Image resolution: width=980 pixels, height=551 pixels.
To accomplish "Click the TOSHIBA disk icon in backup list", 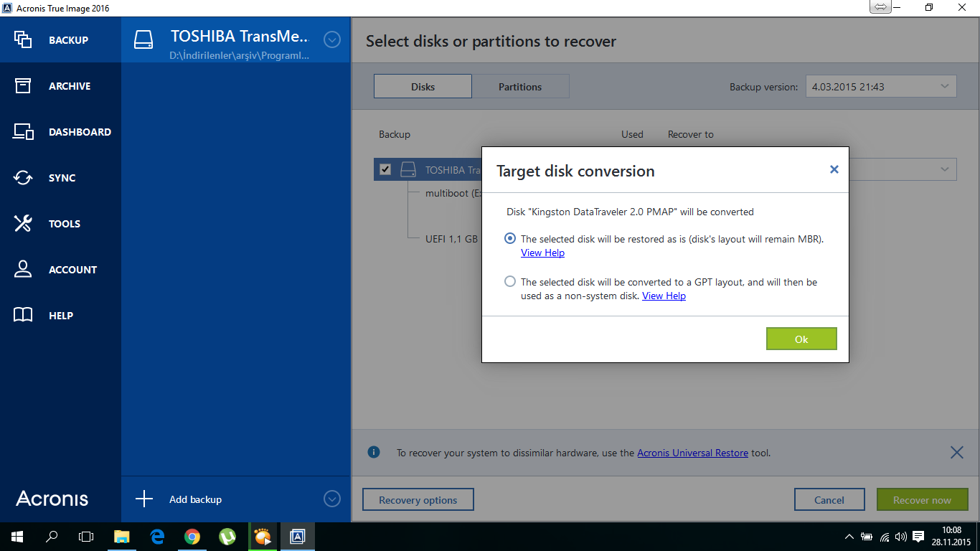I will click(408, 169).
